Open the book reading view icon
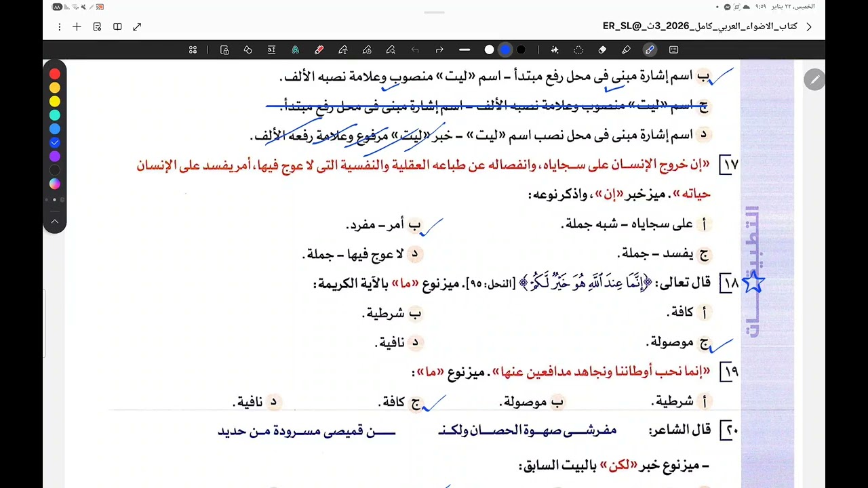This screenshot has width=868, height=488. (x=117, y=27)
